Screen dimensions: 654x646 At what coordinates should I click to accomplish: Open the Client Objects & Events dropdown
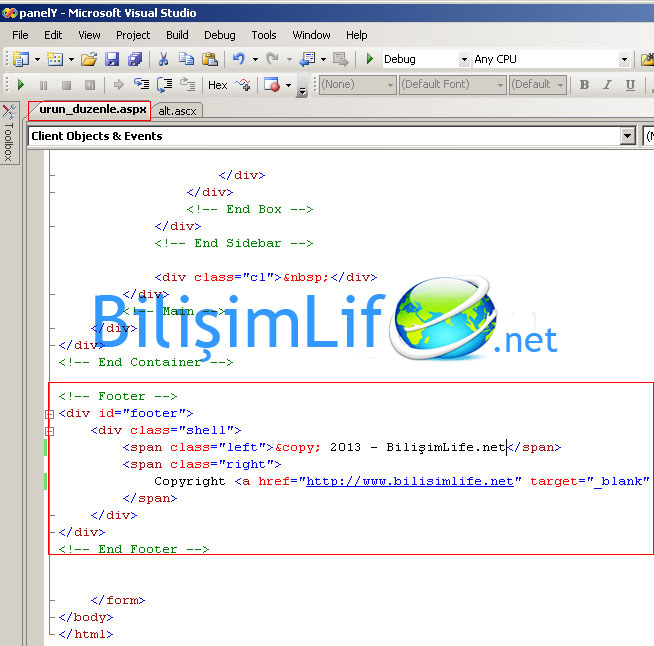click(627, 136)
